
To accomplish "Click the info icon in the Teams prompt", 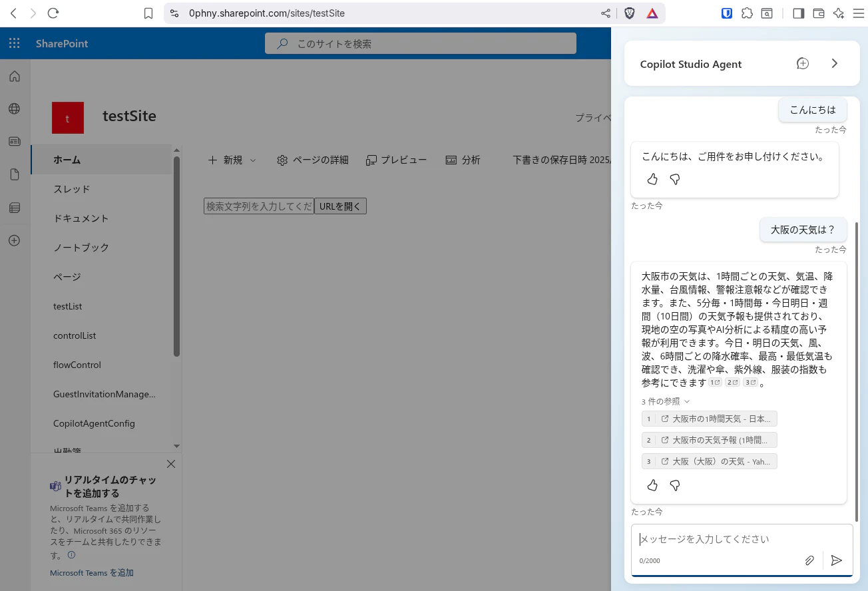I will click(x=71, y=555).
